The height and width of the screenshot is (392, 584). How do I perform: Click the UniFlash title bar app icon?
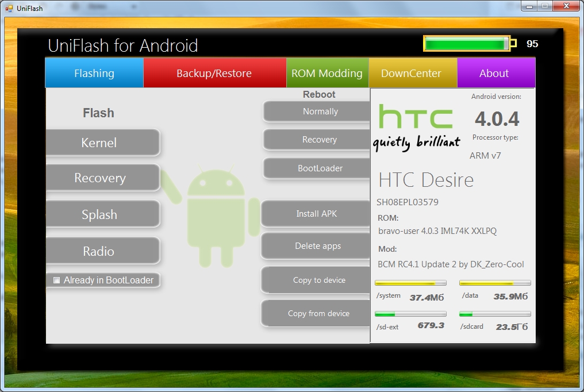click(x=9, y=8)
